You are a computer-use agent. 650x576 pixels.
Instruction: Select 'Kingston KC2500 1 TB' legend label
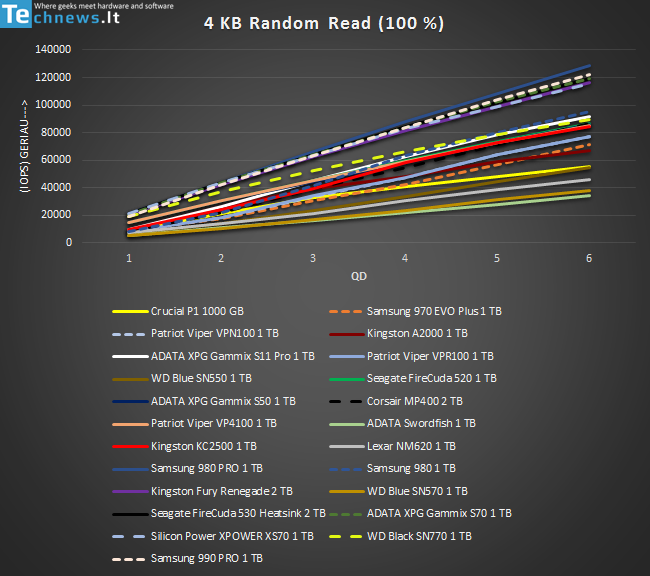(204, 446)
